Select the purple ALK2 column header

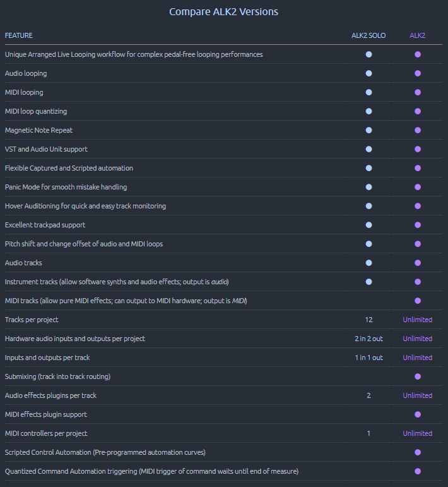pos(418,35)
